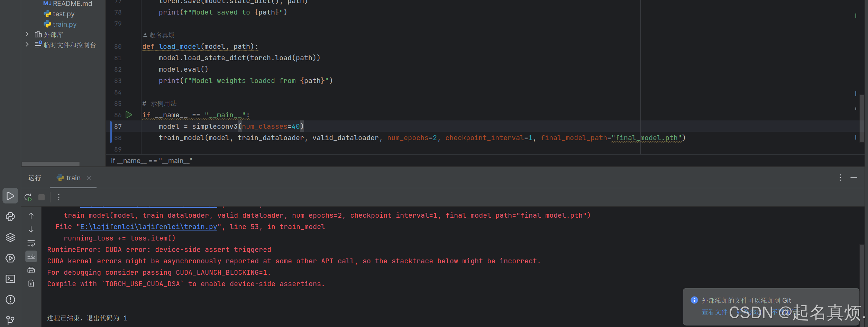Open test.py in project tree
Screen dimensions: 868x327
coord(59,14)
